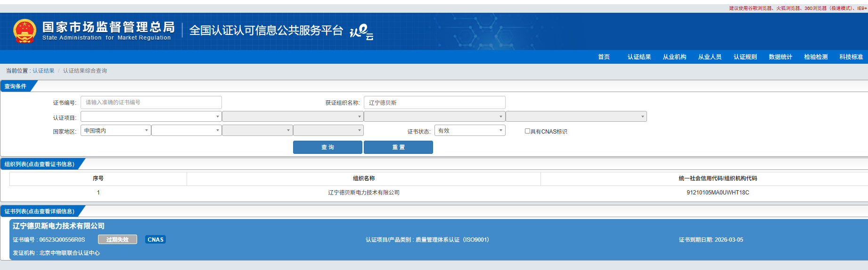Image resolution: width=868 pixels, height=270 pixels.
Task: Click the 组织名称 column header
Action: click(364, 178)
